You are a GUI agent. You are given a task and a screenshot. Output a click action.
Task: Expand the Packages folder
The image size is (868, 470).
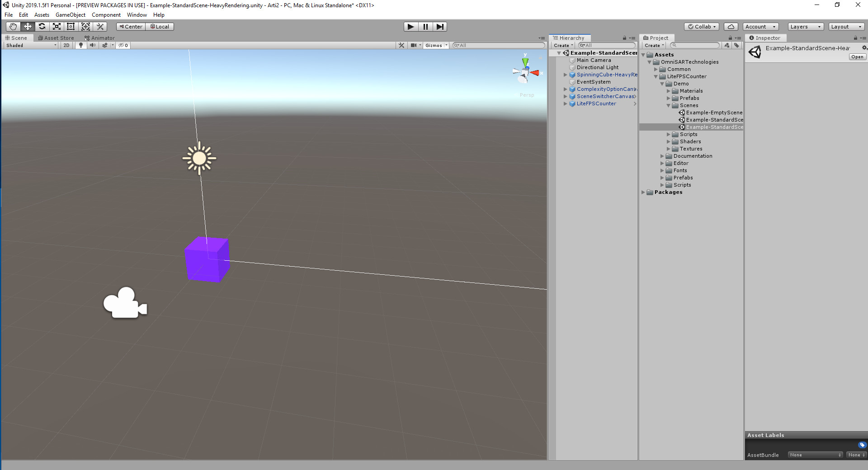click(x=643, y=192)
